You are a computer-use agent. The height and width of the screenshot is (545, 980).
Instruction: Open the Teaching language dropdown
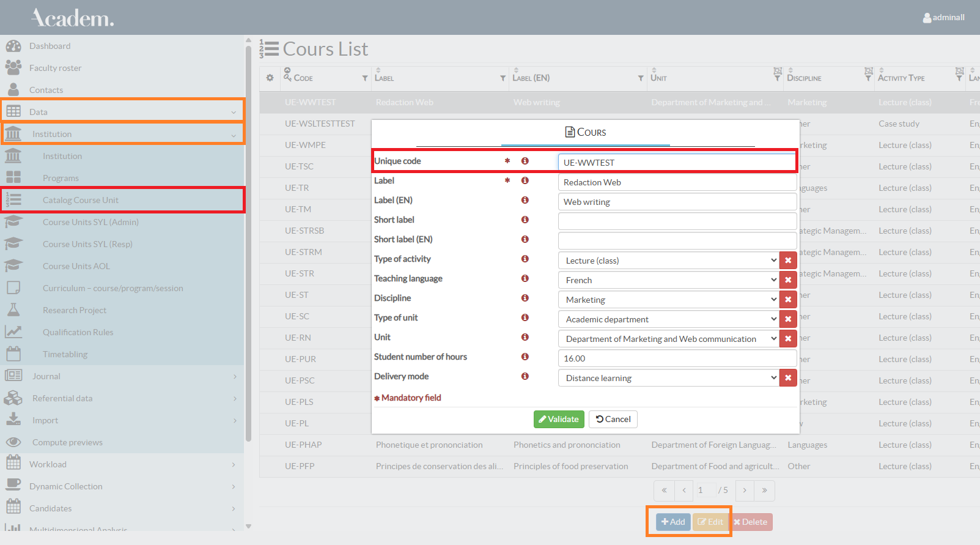pos(668,280)
